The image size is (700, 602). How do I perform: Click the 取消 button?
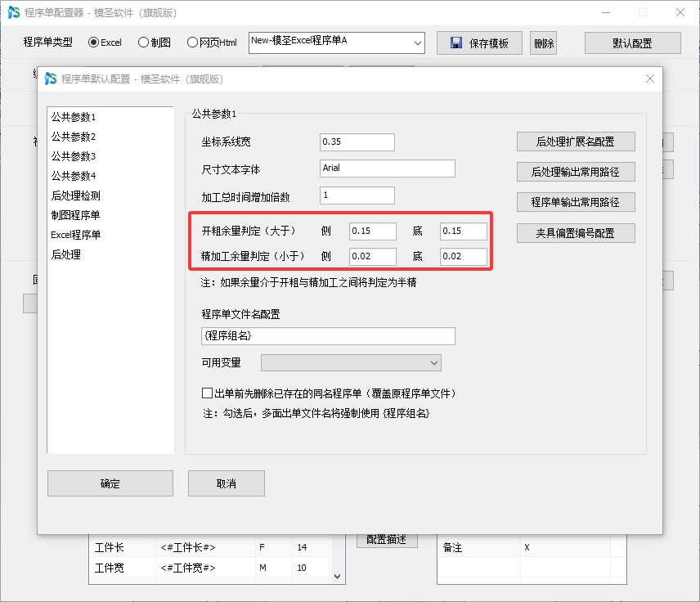click(x=227, y=483)
